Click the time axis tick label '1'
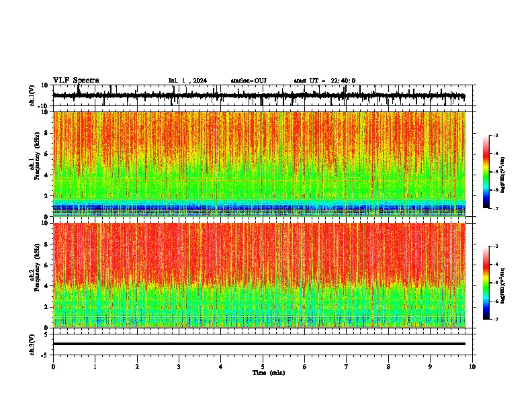The width and height of the screenshot is (532, 411). click(95, 367)
